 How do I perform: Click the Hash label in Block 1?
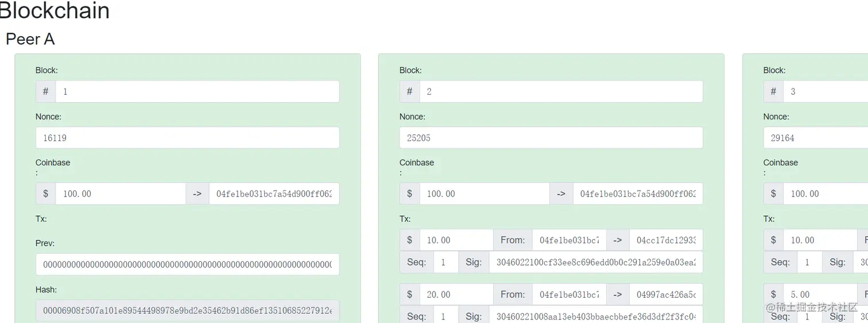pyautogui.click(x=46, y=290)
